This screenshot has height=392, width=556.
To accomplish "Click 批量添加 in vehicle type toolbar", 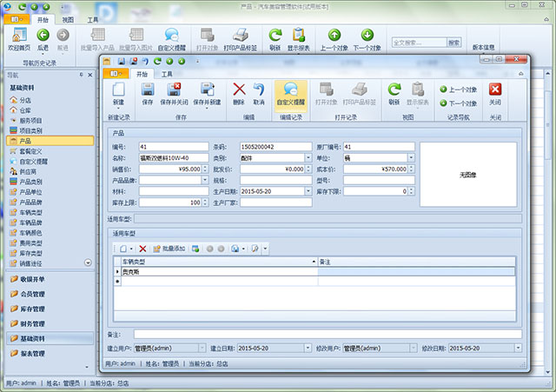I will point(169,249).
